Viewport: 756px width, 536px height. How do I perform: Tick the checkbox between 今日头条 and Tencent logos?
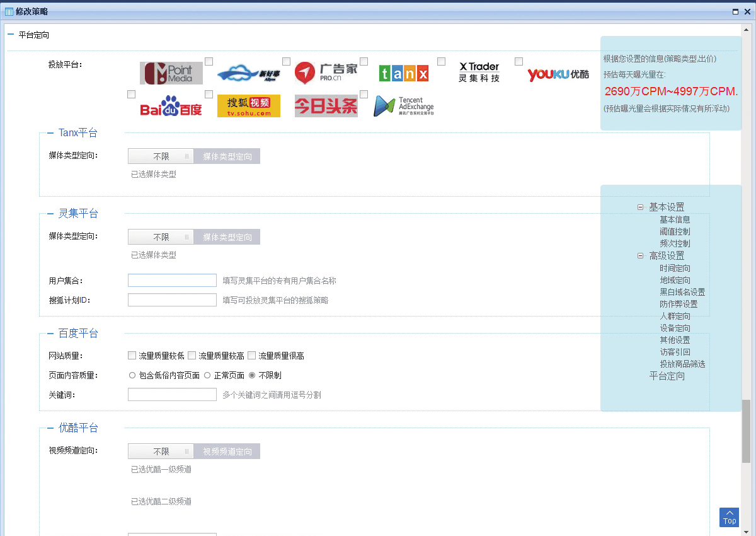(364, 94)
